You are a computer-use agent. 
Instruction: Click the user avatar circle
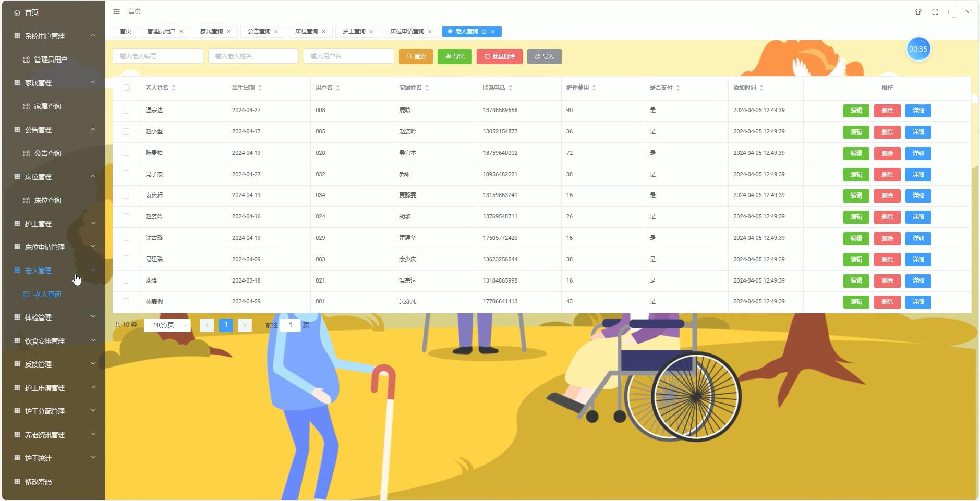[954, 11]
